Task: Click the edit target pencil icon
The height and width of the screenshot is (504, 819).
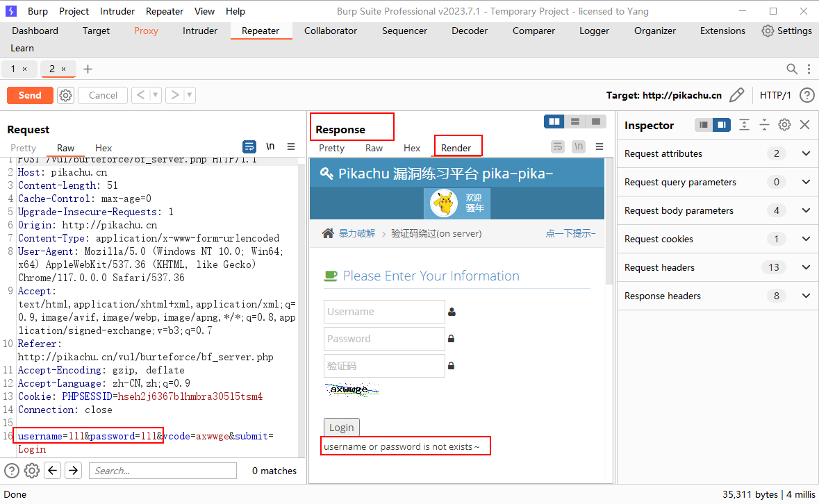Action: [737, 95]
